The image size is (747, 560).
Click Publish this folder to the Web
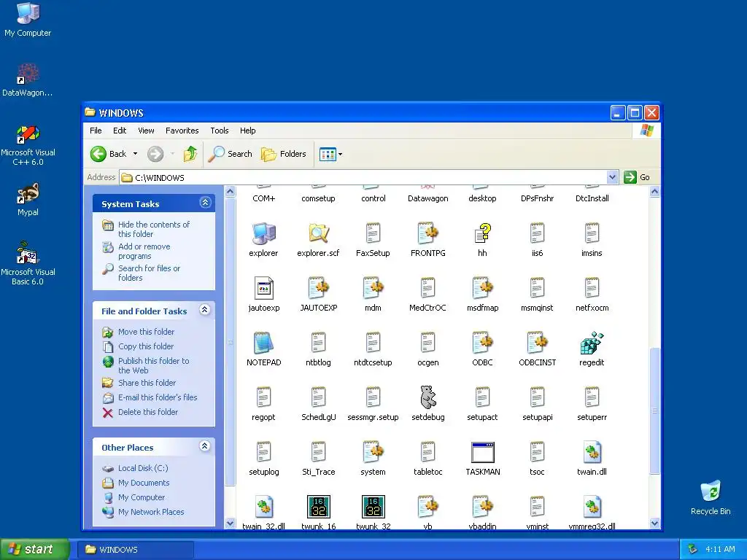(153, 365)
